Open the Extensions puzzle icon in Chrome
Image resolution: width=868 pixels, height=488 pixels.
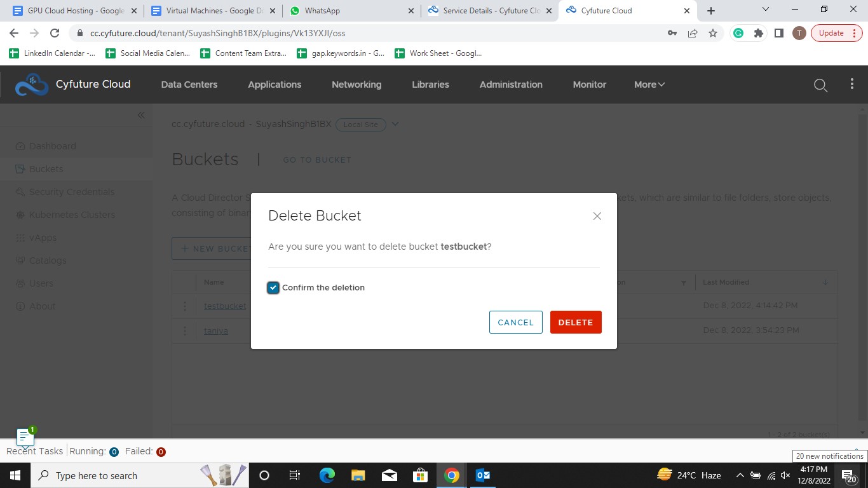pos(758,33)
